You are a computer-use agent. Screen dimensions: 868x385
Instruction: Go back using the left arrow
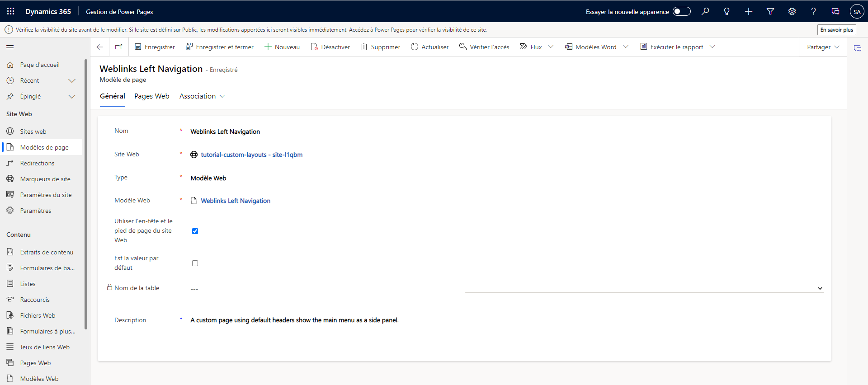tap(100, 47)
